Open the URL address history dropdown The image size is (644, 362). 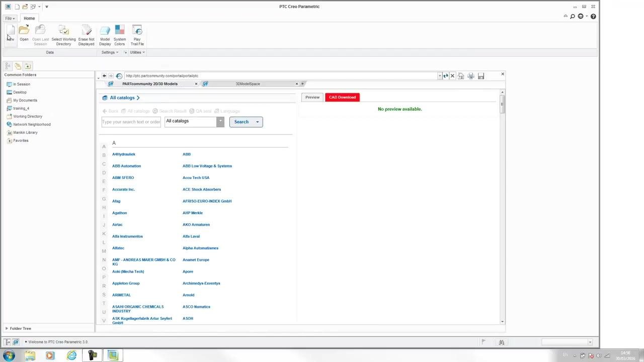click(439, 76)
